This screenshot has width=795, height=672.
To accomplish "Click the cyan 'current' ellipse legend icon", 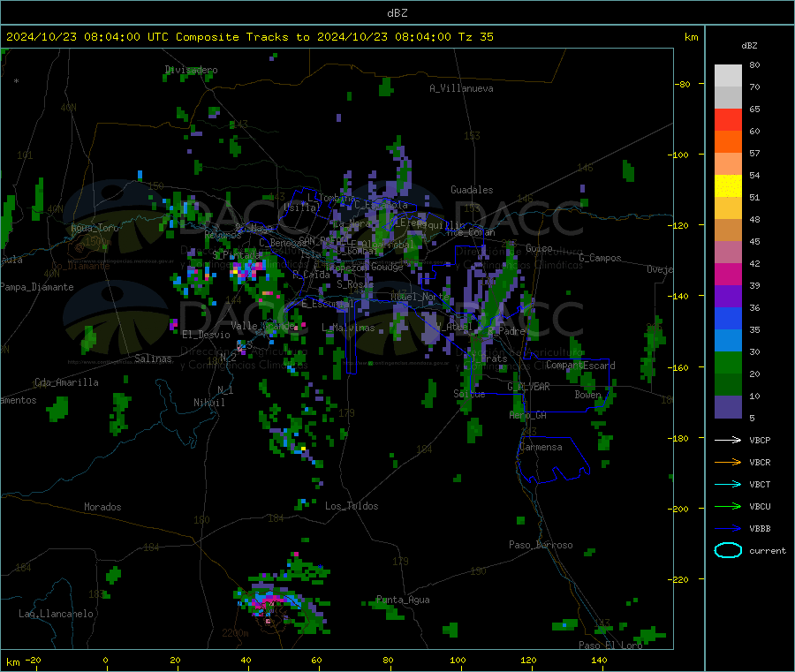I will 728,550.
